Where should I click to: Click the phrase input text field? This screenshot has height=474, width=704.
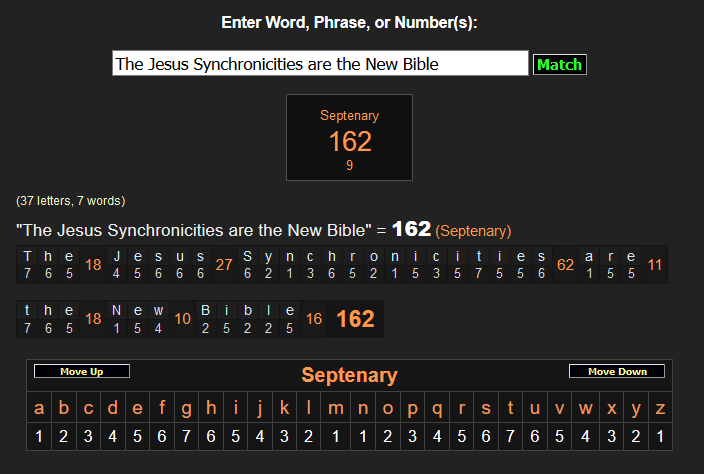(x=320, y=64)
